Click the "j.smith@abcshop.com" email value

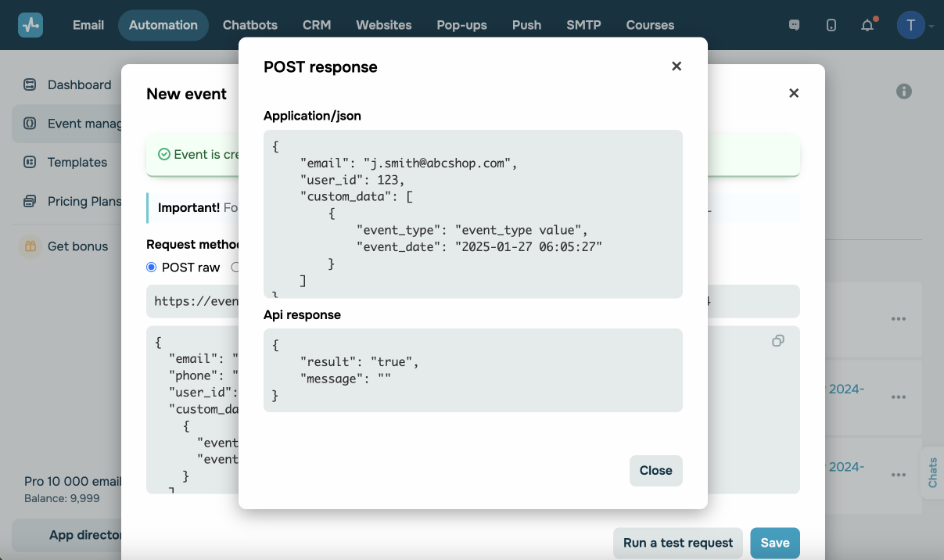coord(439,163)
